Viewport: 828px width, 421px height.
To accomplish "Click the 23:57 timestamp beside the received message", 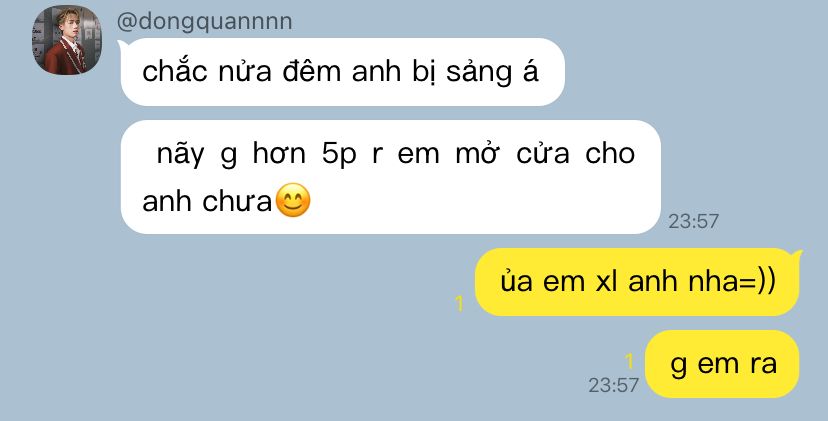I will (693, 221).
